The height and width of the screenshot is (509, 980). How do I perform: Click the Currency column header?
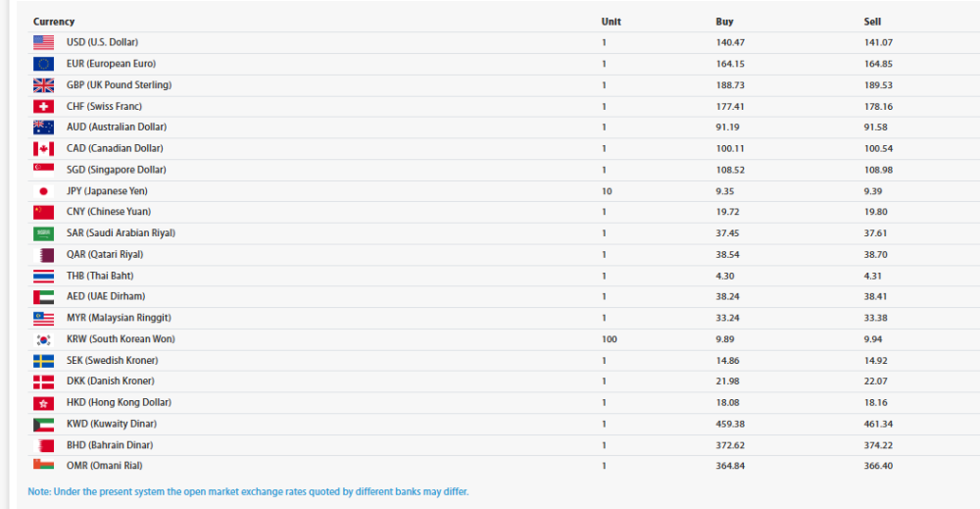tap(54, 22)
